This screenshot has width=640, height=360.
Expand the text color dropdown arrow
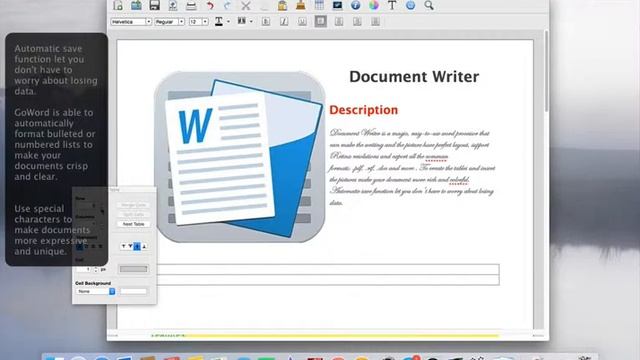tap(229, 22)
